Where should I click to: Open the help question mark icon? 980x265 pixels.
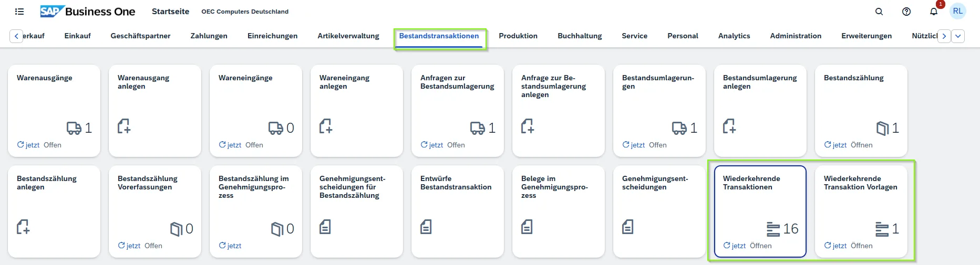pyautogui.click(x=906, y=12)
